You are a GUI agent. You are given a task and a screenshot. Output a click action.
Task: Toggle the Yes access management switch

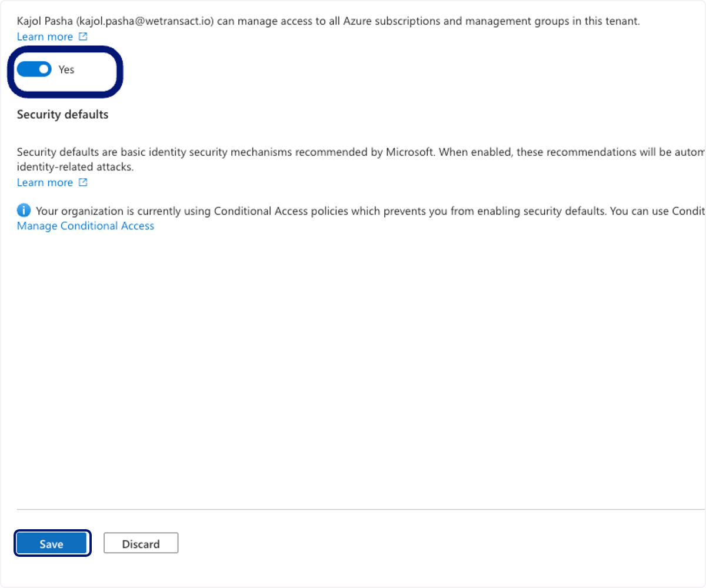pyautogui.click(x=34, y=69)
